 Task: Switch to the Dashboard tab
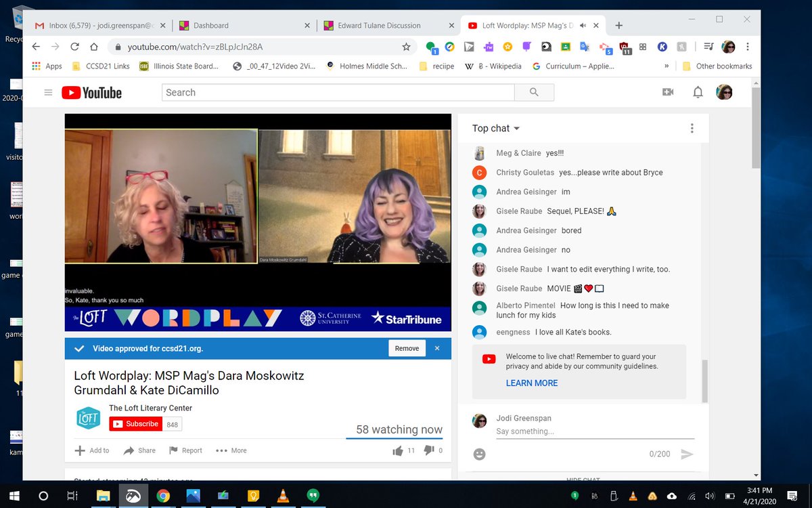[x=245, y=26]
